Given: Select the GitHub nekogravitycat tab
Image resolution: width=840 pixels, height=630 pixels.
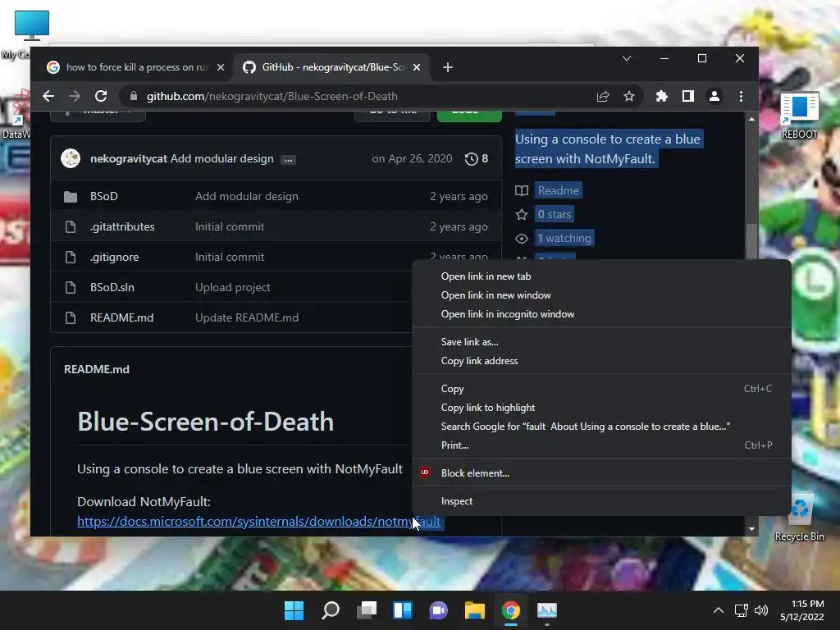Looking at the screenshot, I should 331,67.
